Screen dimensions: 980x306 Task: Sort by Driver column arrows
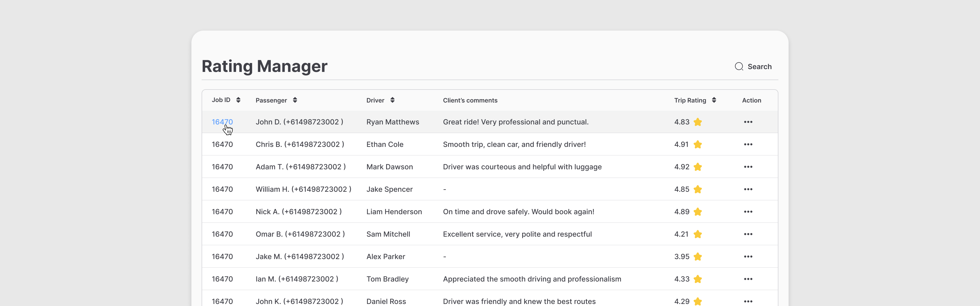[392, 100]
